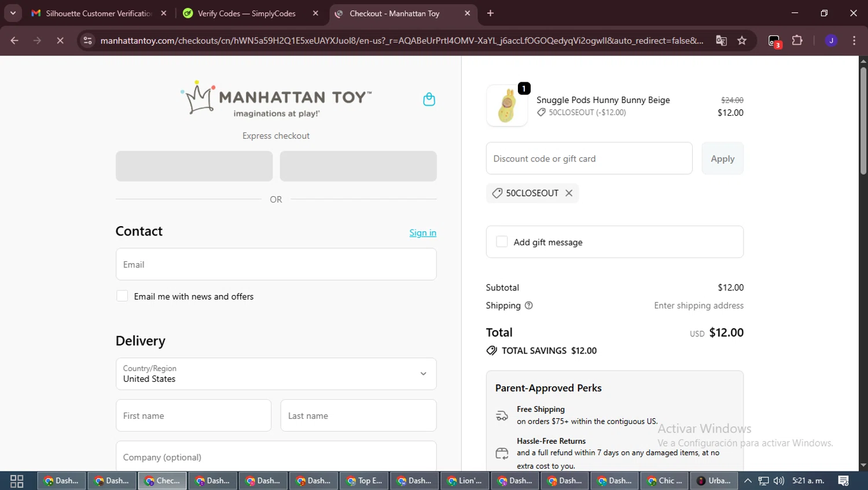Focus the Discount code or gift card field
The image size is (868, 490).
[589, 159]
